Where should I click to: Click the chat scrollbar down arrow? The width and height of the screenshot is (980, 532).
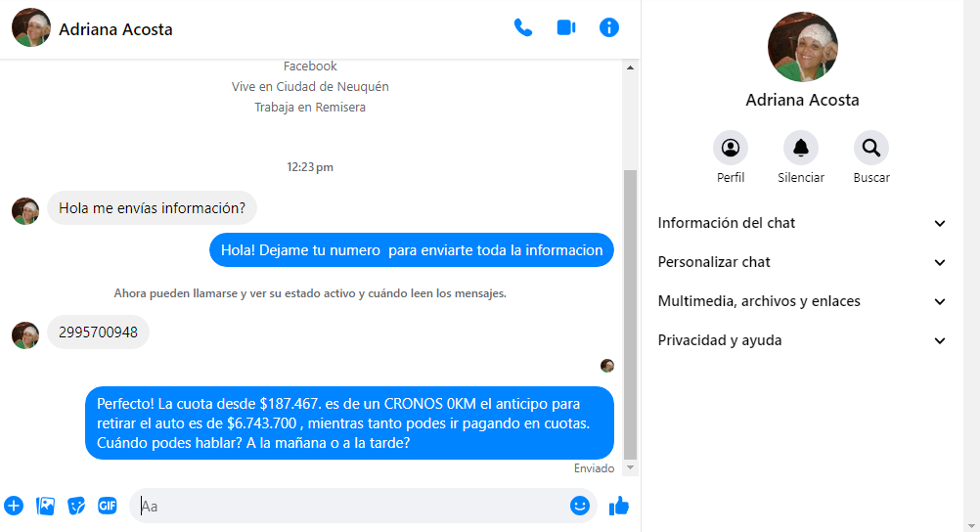pyautogui.click(x=630, y=468)
